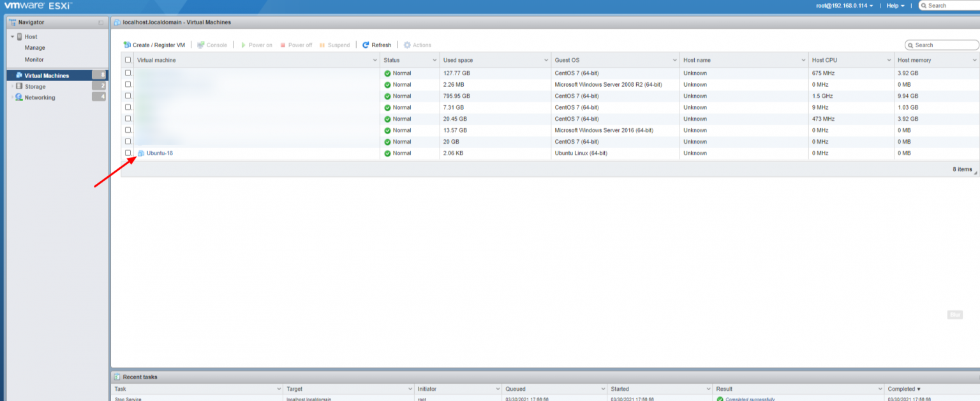Click the Ubuntu-18 virtual machine icon
980x401 pixels.
coord(141,153)
